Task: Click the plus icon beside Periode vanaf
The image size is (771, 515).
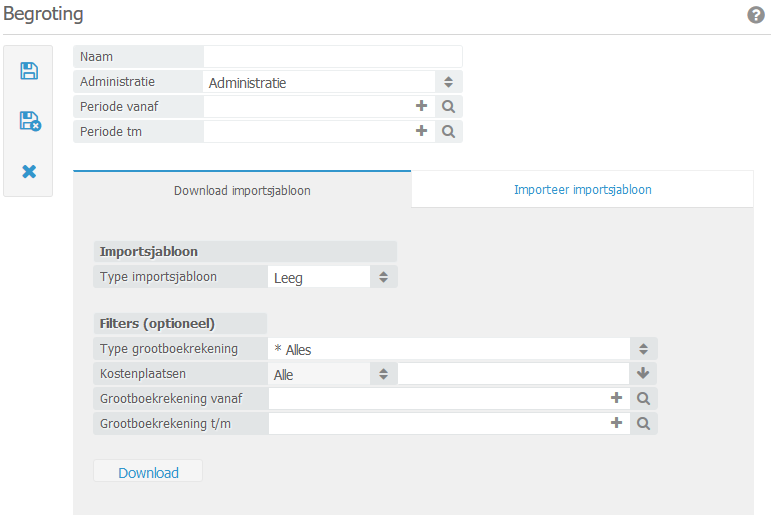Action: 421,105
